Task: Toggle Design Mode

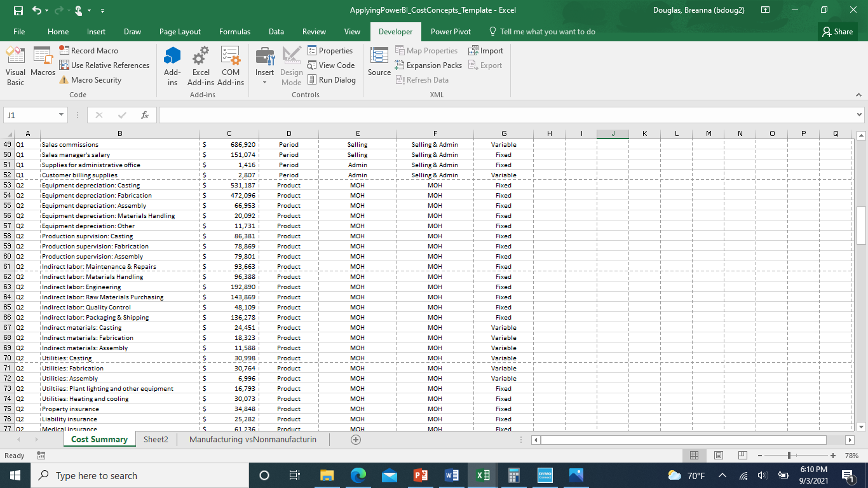Action: coord(291,65)
